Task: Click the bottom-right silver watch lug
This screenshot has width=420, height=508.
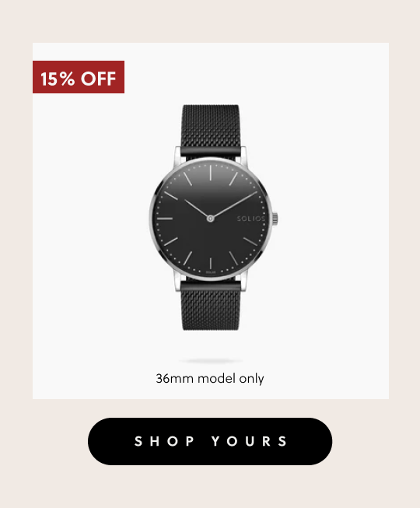Action: (x=244, y=281)
